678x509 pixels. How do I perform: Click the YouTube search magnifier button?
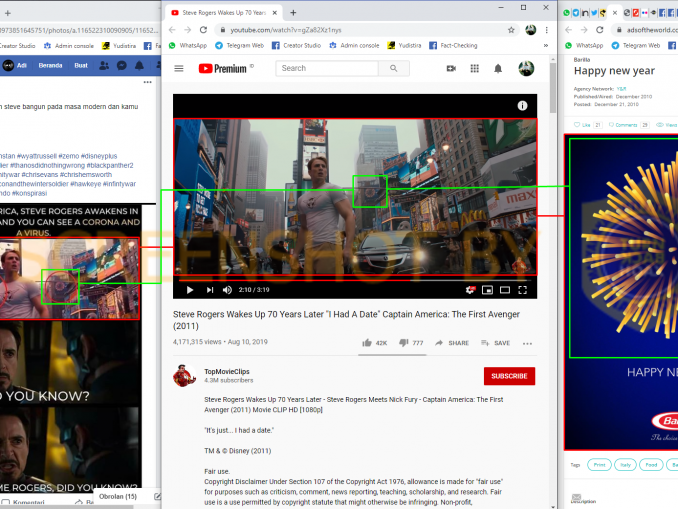pyautogui.click(x=393, y=68)
